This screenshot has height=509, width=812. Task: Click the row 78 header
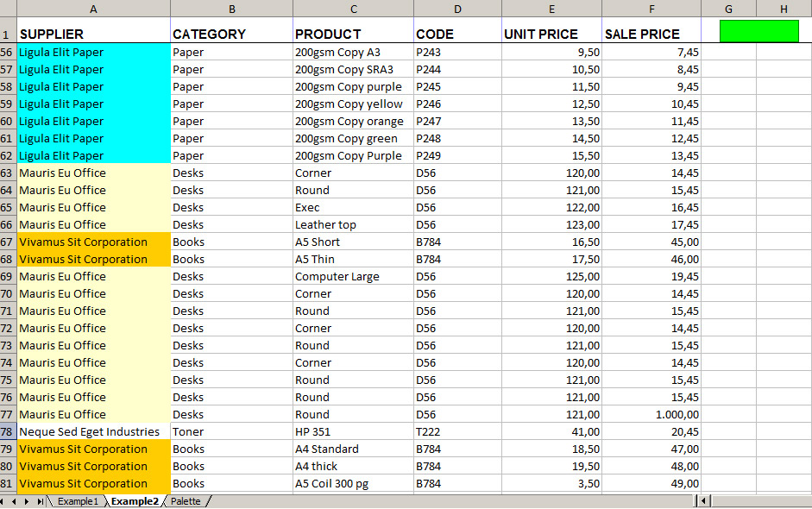(9, 431)
